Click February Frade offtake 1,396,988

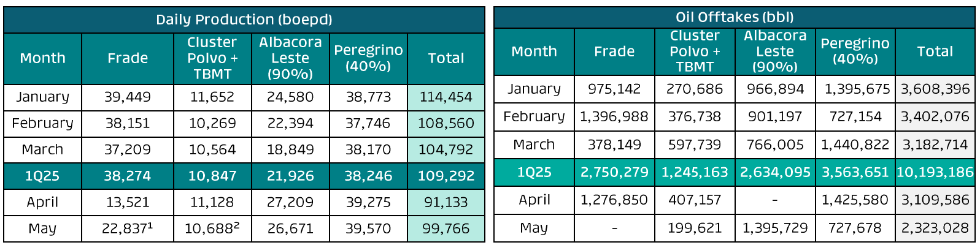click(614, 116)
